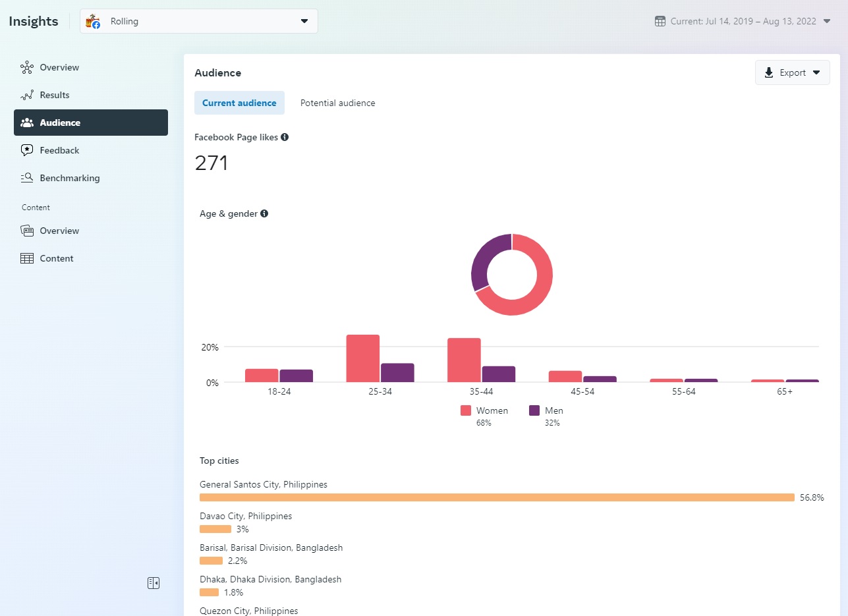Click the Export download arrow icon

pos(769,72)
